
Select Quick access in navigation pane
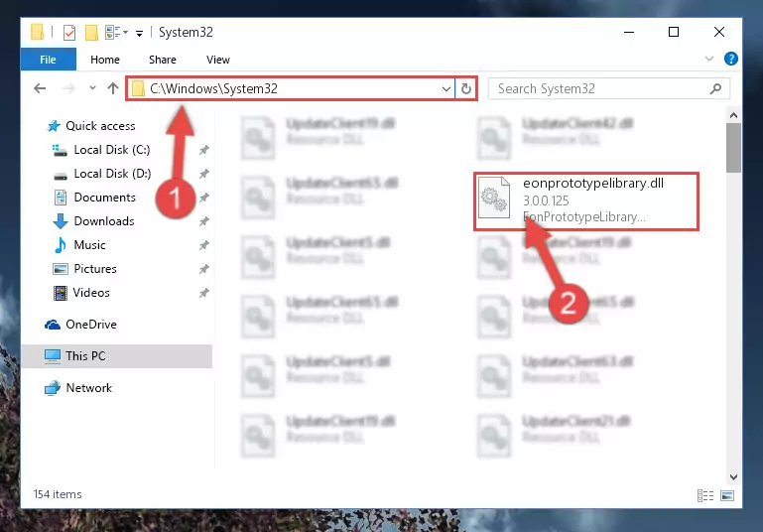click(x=91, y=126)
